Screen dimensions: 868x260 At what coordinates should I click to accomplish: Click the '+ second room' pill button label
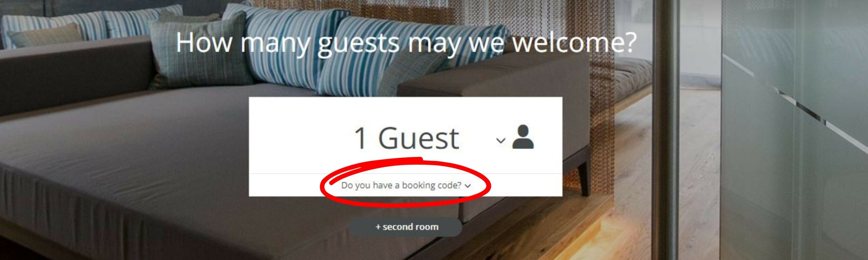pyautogui.click(x=407, y=227)
